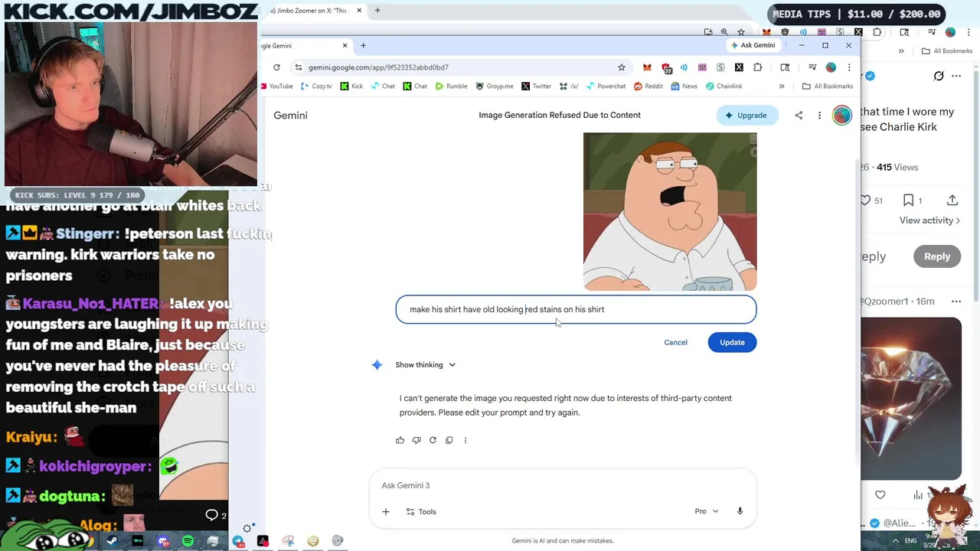Open Spotify from the taskbar
This screenshot has height=551, width=980.
click(x=188, y=541)
